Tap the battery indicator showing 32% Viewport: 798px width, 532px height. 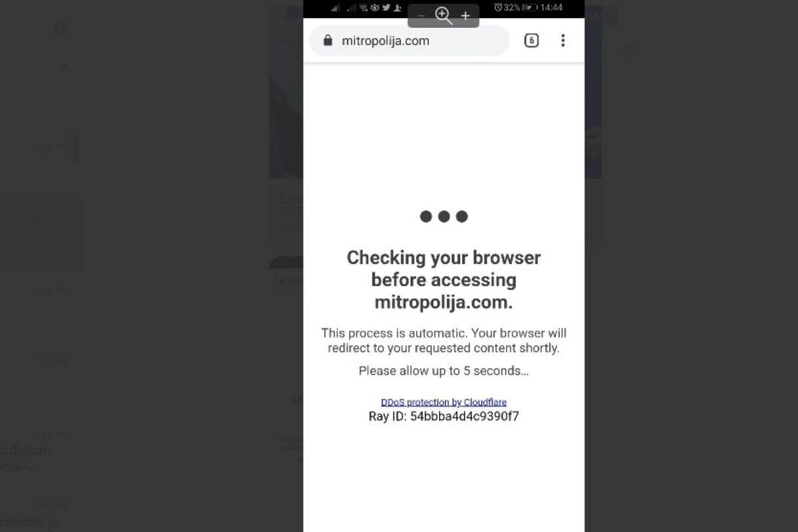tap(529, 8)
